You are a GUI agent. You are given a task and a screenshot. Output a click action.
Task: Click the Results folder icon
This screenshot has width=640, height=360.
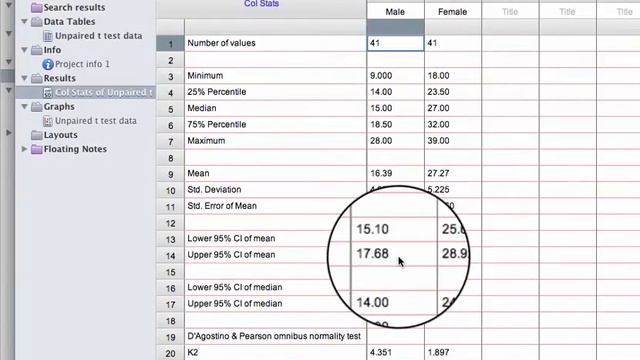[x=37, y=78]
